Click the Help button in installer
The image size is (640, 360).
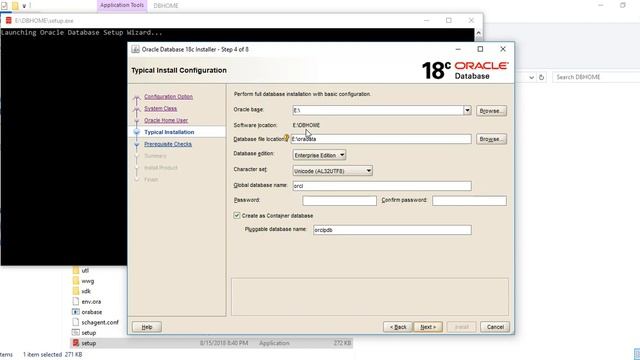point(147,327)
